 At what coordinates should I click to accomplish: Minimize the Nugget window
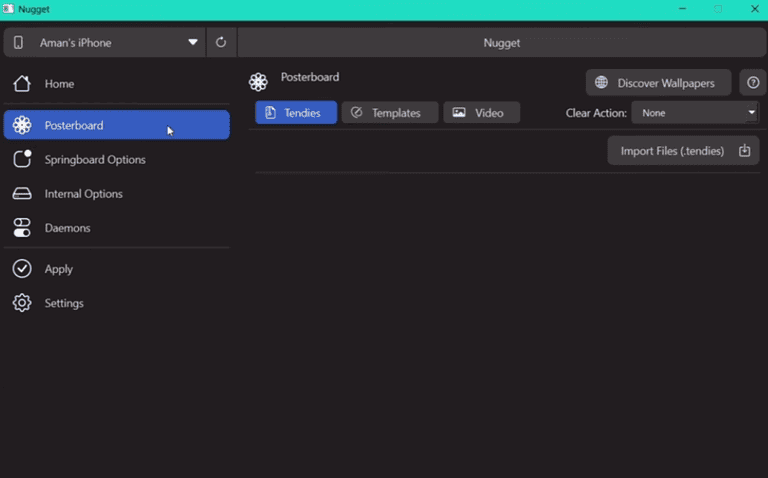pyautogui.click(x=682, y=9)
